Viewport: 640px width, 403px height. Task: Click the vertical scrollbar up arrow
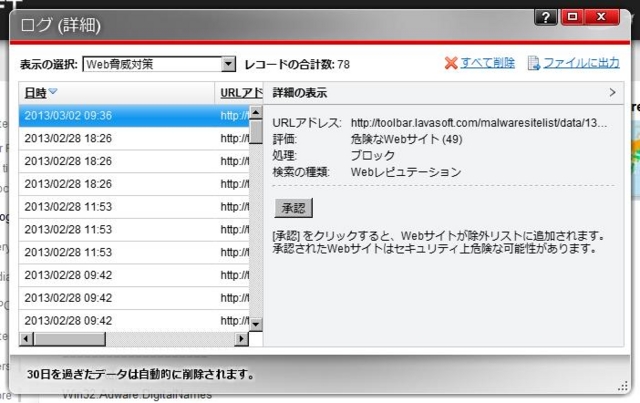[256, 112]
